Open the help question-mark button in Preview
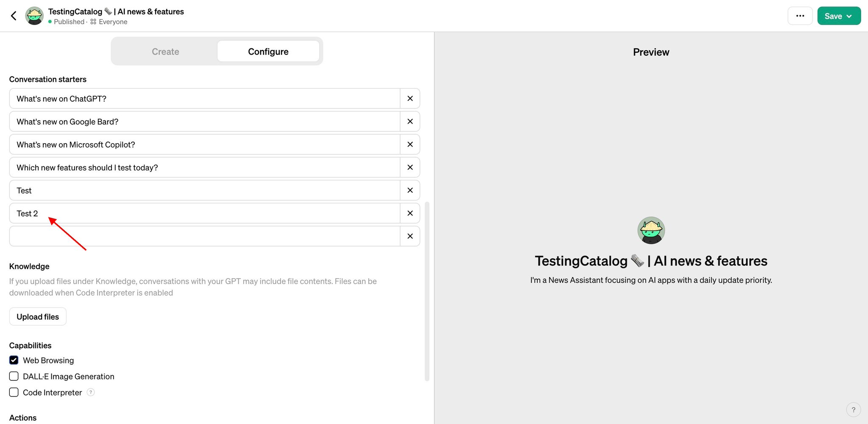Viewport: 868px width, 424px height. (853, 410)
